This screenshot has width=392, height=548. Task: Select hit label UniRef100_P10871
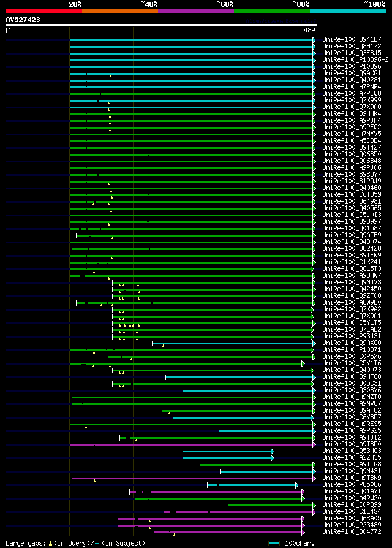point(352,350)
